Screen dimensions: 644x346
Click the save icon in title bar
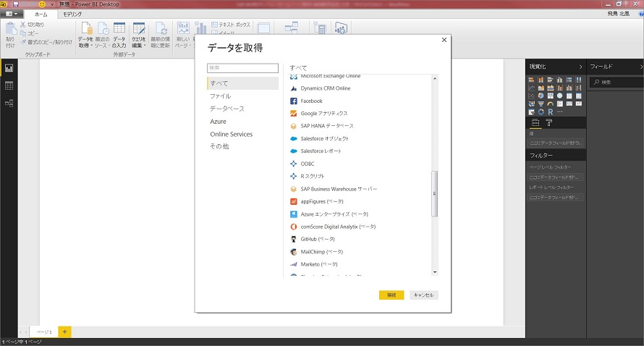click(16, 4)
